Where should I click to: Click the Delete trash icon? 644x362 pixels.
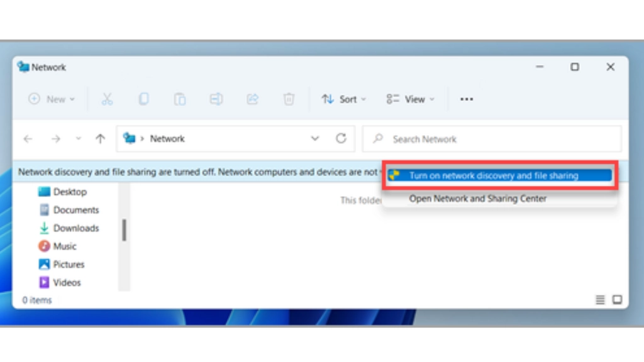pos(289,99)
